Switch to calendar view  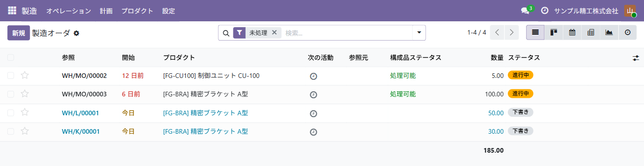tap(572, 32)
